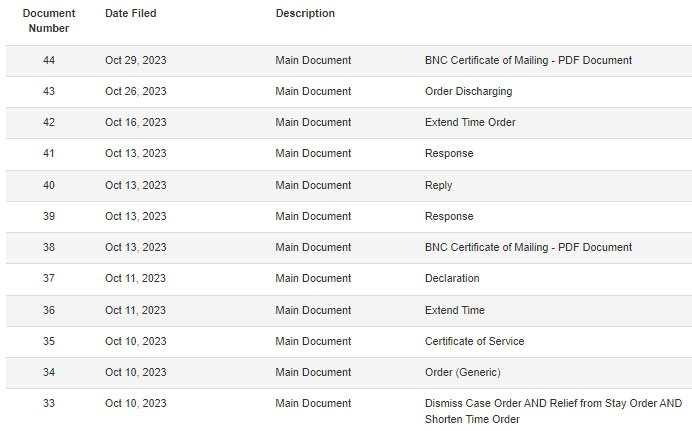
Task: Click the Description column header
Action: 305,13
